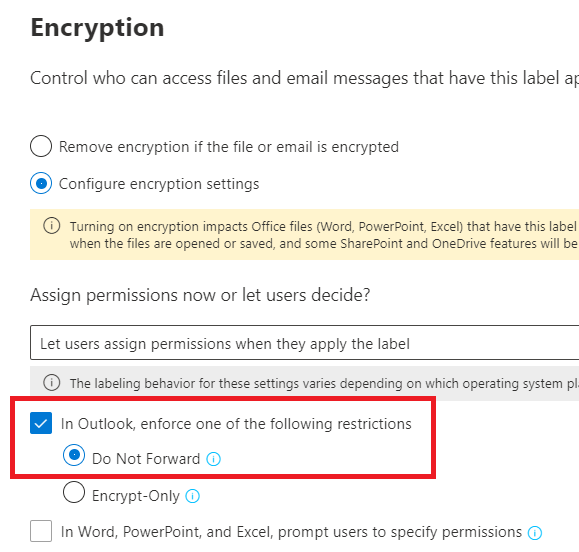Open the 'Let users assign permissions' dropdown
The height and width of the screenshot is (552, 579).
click(x=304, y=343)
